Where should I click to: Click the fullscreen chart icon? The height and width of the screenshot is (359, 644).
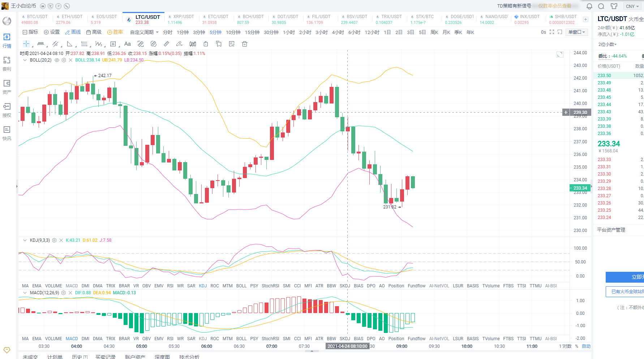552,32
